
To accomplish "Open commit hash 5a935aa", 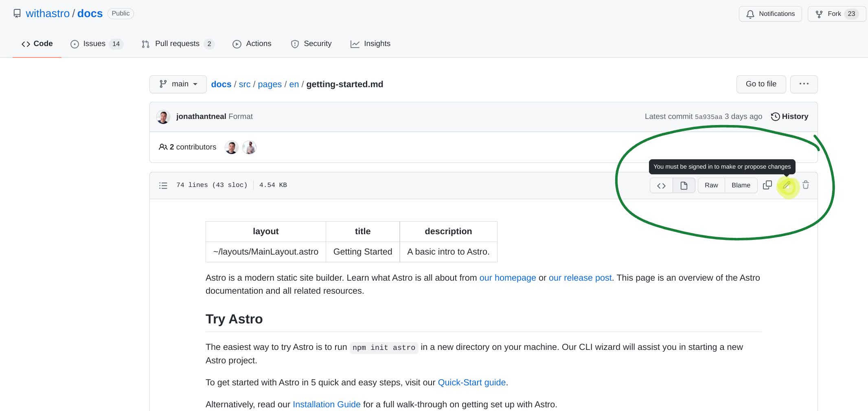I will (x=708, y=117).
